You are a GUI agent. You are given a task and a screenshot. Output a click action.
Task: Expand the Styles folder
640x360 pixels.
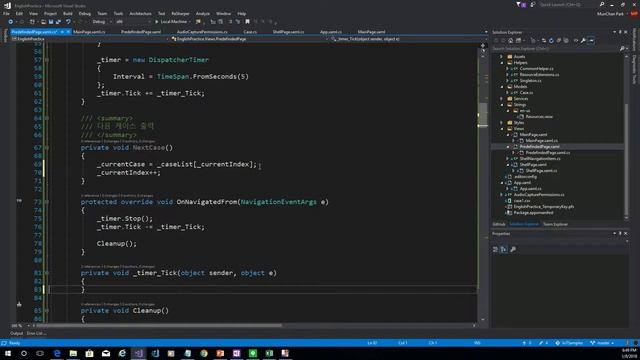502,122
